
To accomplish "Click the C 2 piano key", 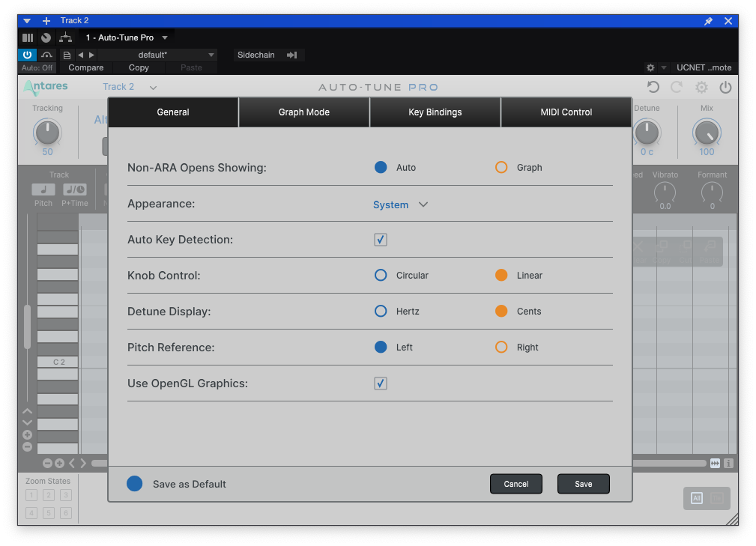I will 58,362.
